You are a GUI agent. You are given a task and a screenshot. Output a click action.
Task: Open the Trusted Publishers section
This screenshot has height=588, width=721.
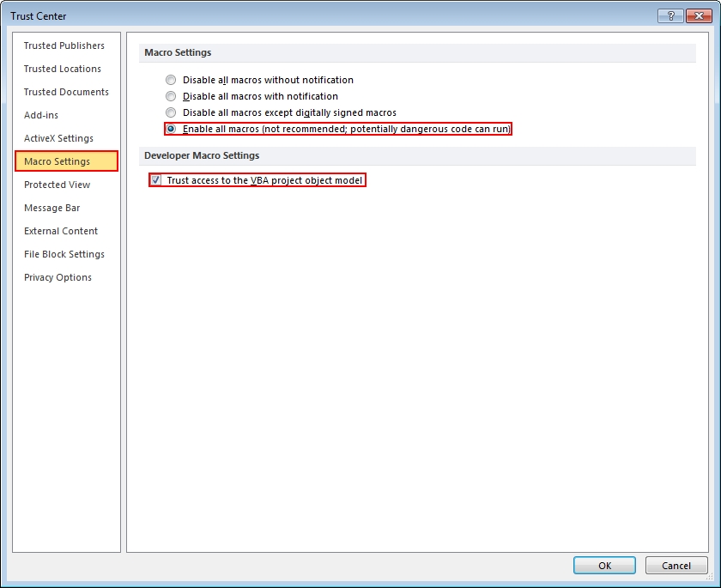click(x=64, y=45)
